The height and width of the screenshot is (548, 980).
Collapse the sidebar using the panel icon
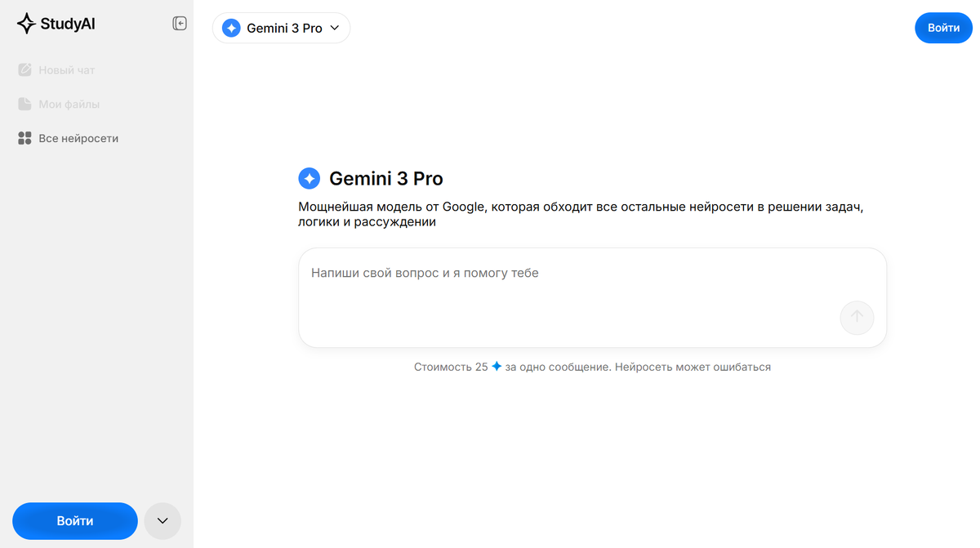(x=180, y=24)
